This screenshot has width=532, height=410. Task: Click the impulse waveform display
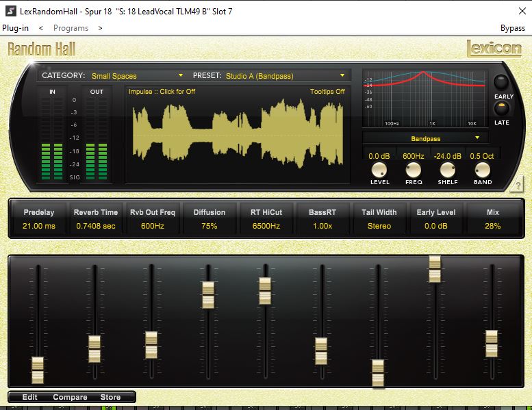(x=238, y=135)
